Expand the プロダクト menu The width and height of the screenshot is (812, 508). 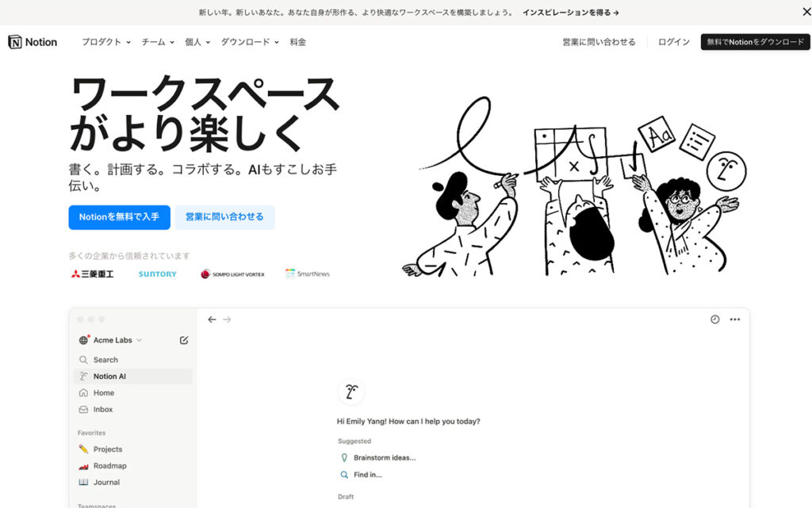[106, 42]
